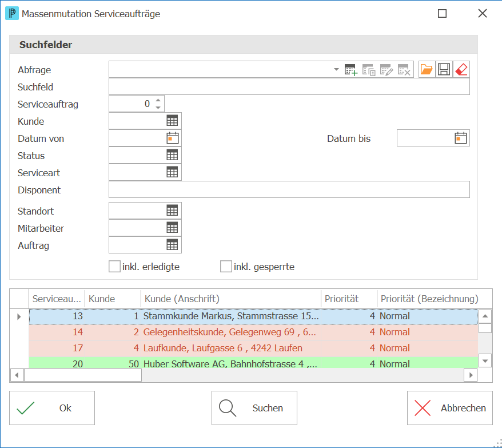The image size is (502, 448).
Task: Open the Status lookup table
Action: point(172,155)
